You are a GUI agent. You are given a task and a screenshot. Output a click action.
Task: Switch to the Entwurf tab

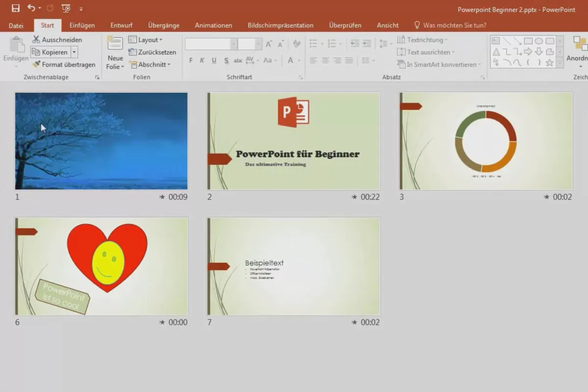[x=122, y=25]
